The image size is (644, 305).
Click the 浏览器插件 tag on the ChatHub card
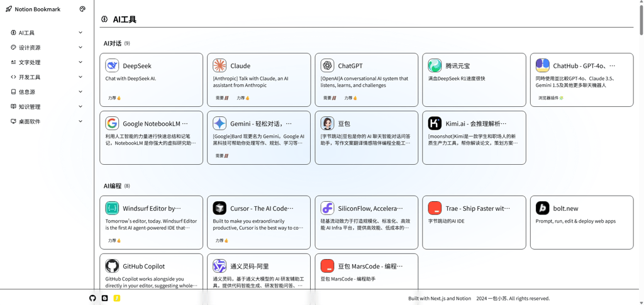(x=551, y=98)
